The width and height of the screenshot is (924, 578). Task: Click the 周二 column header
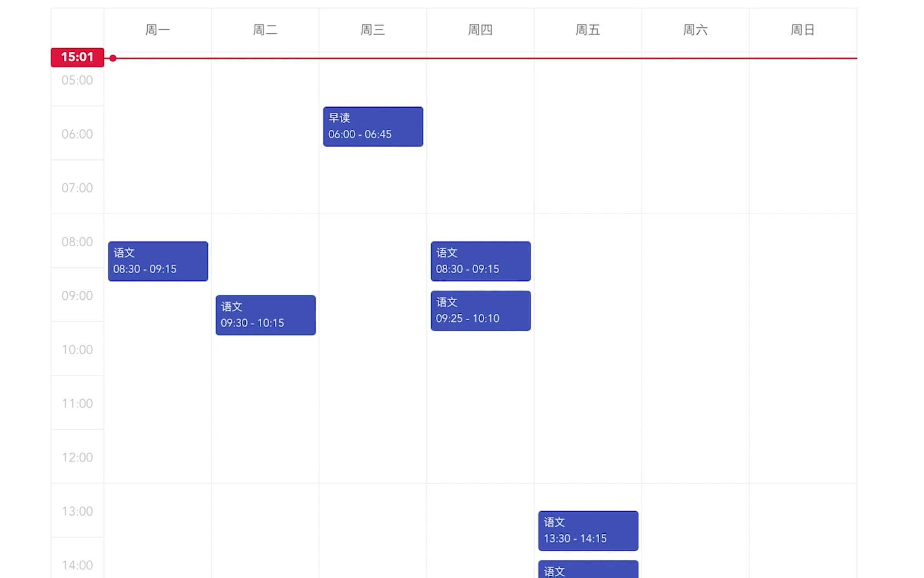pos(265,30)
